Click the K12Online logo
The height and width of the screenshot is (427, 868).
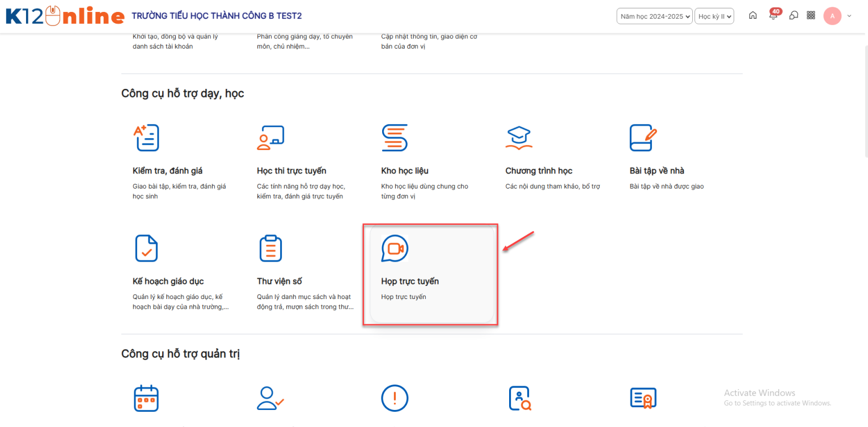(x=65, y=16)
